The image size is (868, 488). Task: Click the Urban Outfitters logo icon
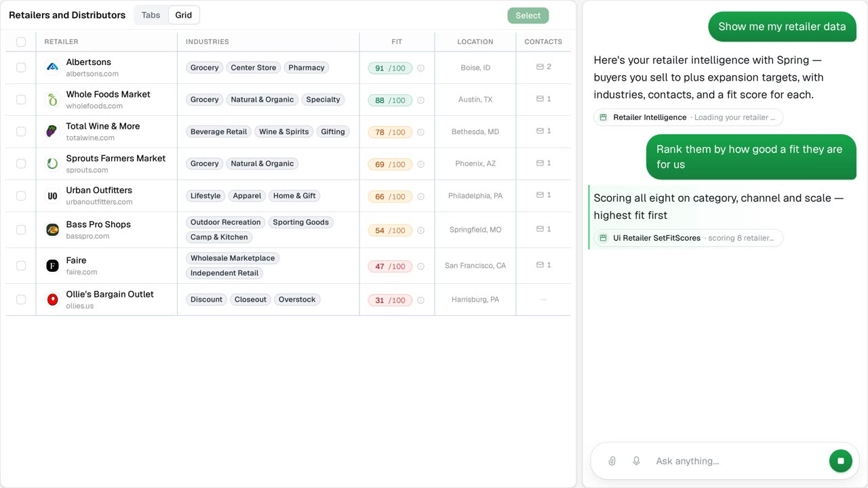pyautogui.click(x=52, y=196)
